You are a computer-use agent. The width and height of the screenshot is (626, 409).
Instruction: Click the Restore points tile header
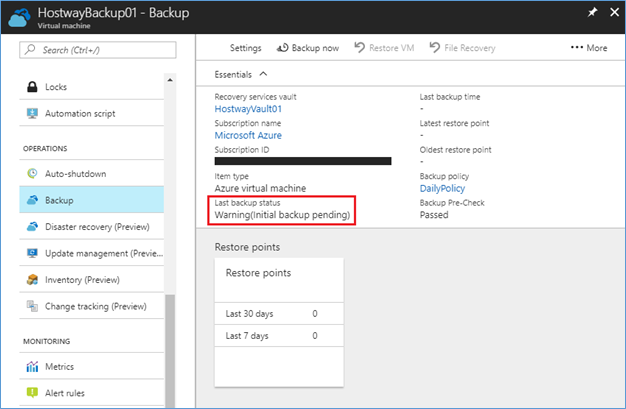coord(279,280)
